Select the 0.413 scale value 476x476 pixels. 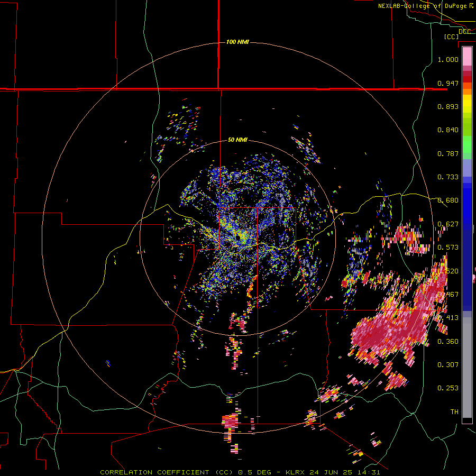click(448, 318)
